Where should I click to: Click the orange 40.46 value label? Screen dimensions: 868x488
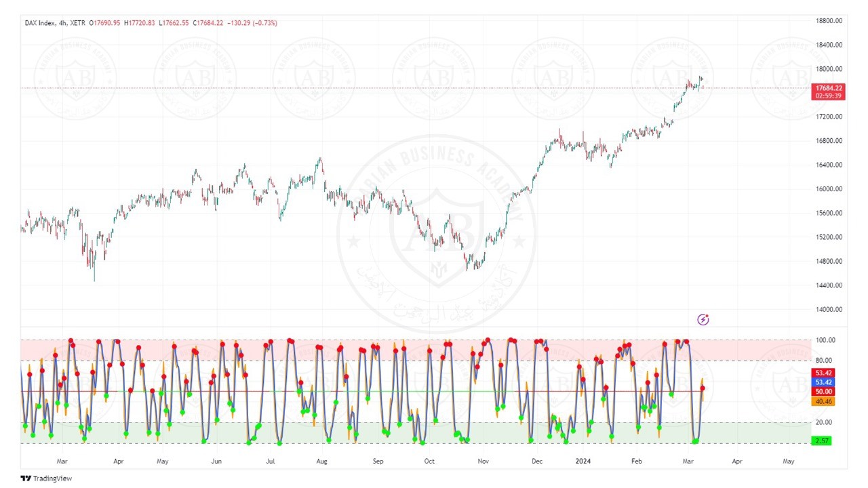tap(824, 401)
